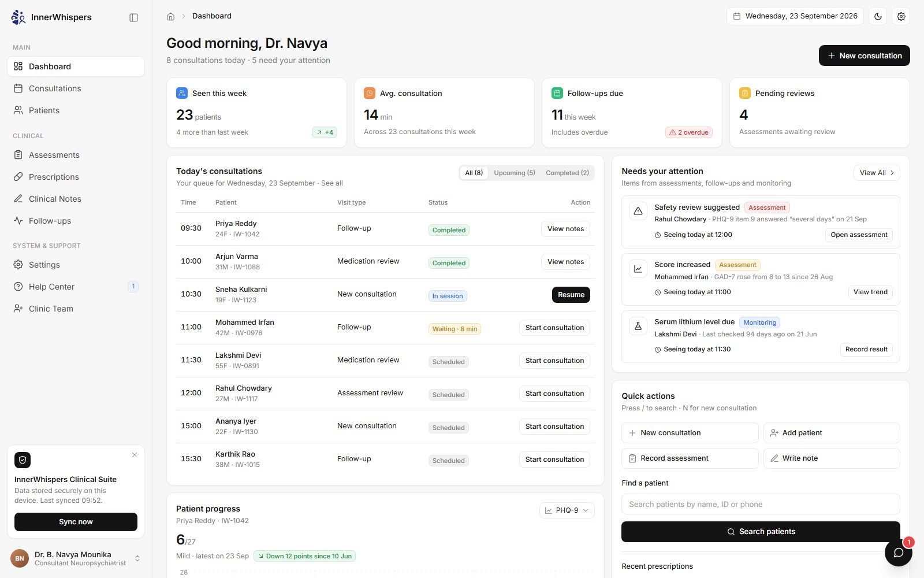Start consultation for Ananya Iyer
Viewport: 924px width, 578px height.
click(x=554, y=427)
